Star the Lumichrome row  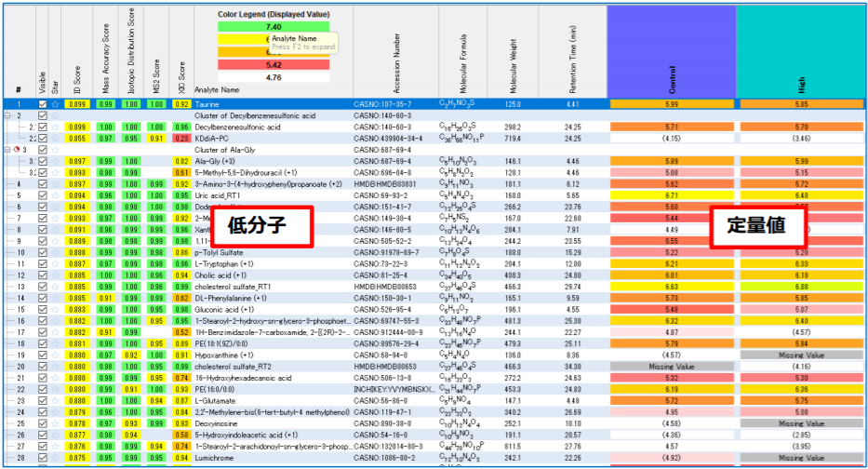pos(55,458)
